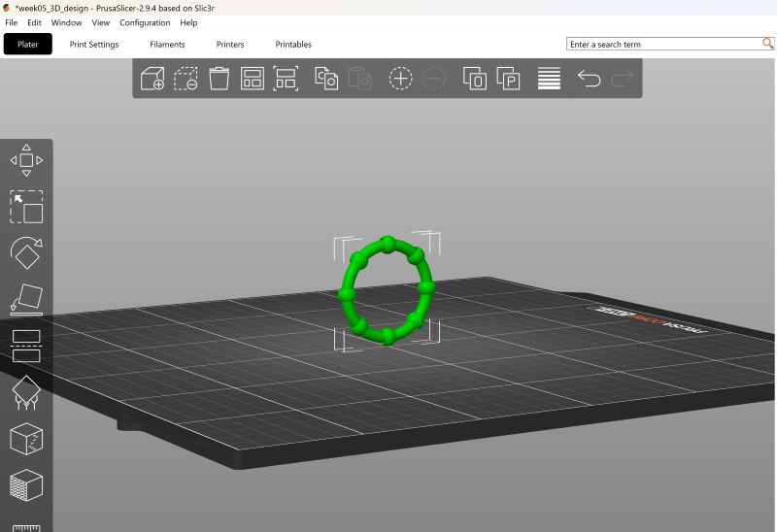Click the Undo arrow icon

pos(590,79)
